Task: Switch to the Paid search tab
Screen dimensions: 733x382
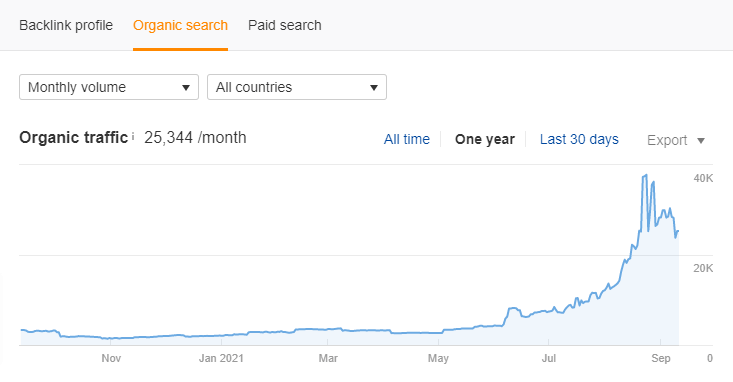Action: point(285,25)
